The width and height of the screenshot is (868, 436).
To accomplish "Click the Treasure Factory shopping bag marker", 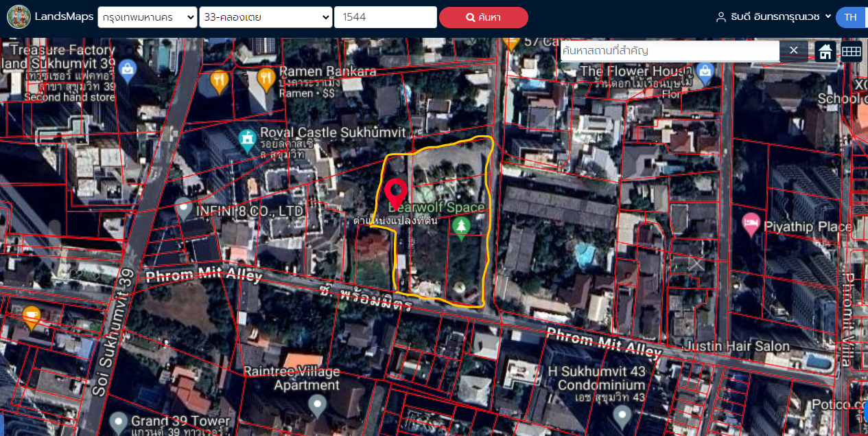I will (x=127, y=69).
